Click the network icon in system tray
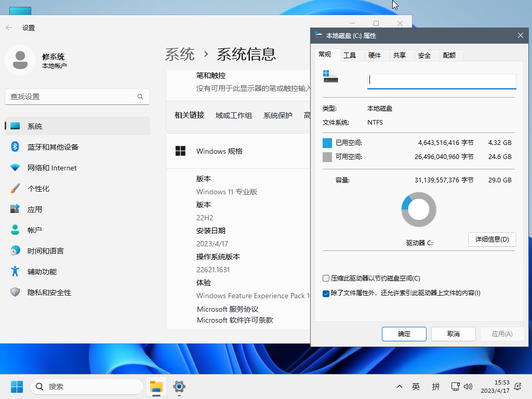Screen dimensions: 532x399 pos(455,387)
